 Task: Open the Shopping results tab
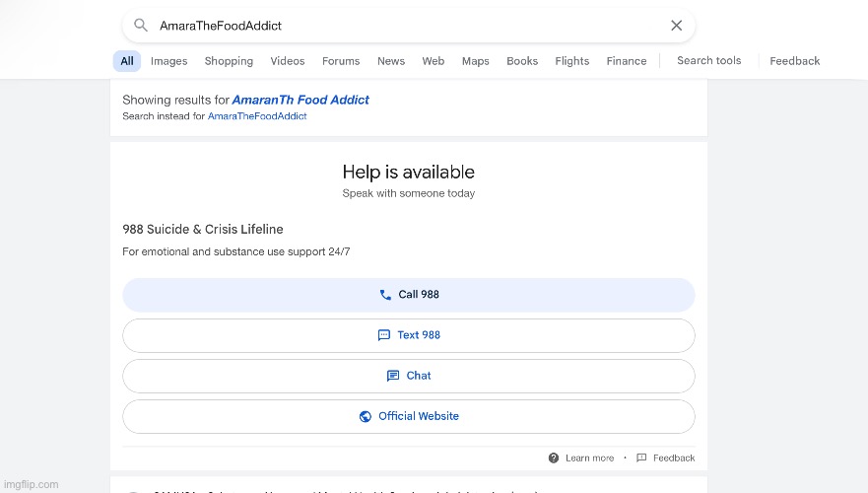tap(229, 61)
